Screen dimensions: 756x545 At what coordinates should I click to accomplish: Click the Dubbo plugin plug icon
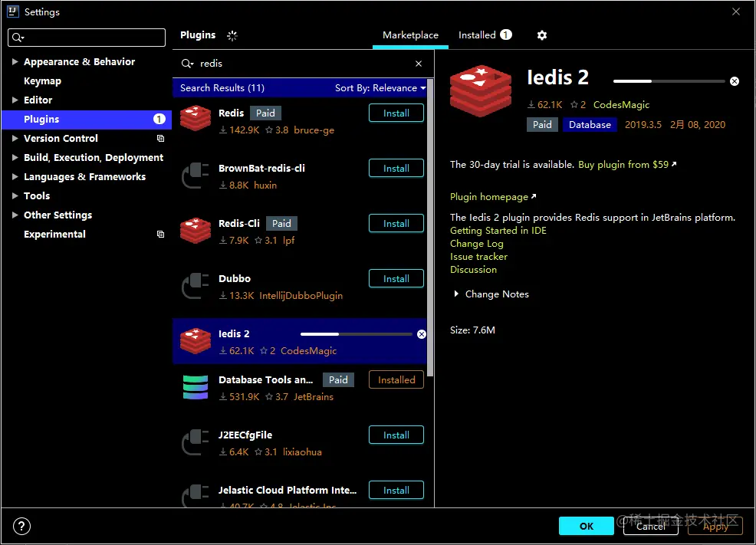[x=196, y=285]
